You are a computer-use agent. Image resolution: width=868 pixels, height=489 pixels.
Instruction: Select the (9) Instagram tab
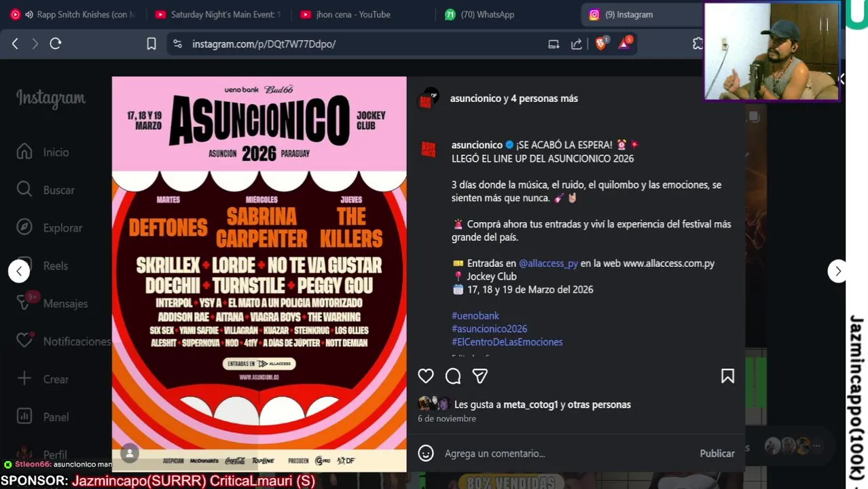point(642,14)
